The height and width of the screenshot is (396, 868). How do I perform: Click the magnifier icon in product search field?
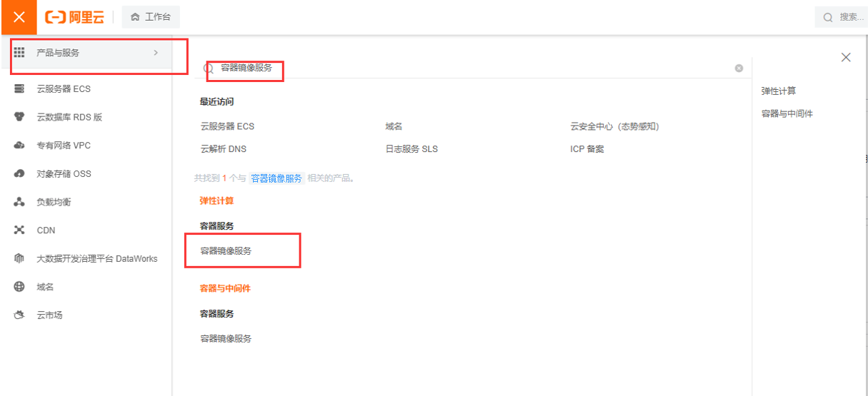click(x=209, y=68)
